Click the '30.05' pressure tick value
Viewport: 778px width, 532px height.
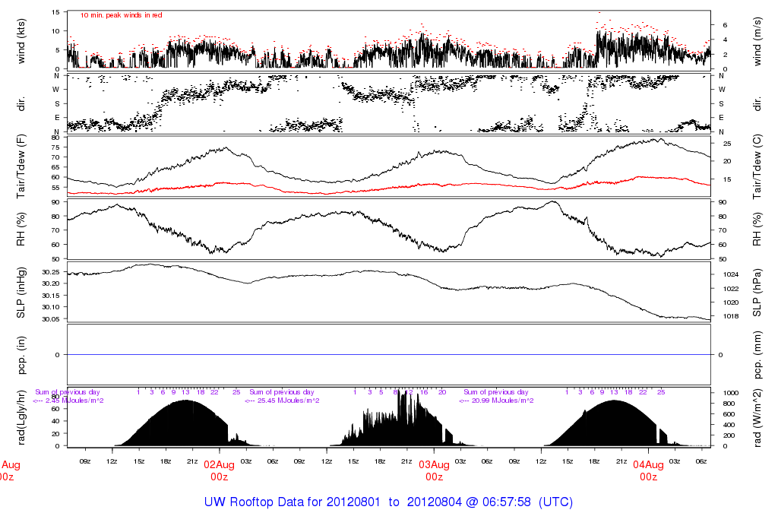(51, 318)
